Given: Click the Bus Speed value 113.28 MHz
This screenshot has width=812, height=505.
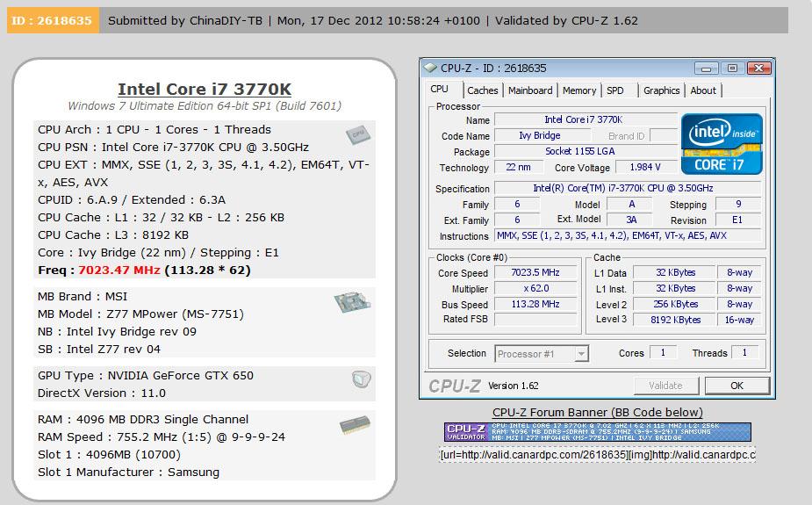Looking at the screenshot, I should [x=535, y=304].
